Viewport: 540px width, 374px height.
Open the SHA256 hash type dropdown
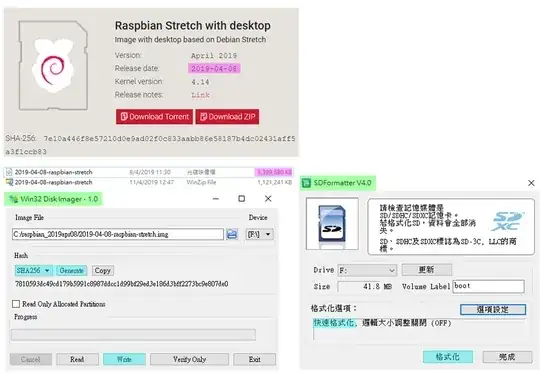(33, 270)
